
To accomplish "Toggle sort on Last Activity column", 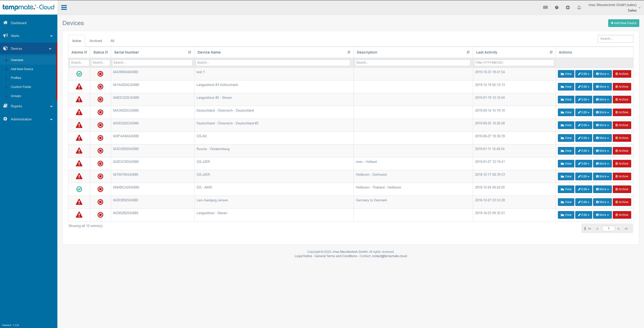I will 551,52.
